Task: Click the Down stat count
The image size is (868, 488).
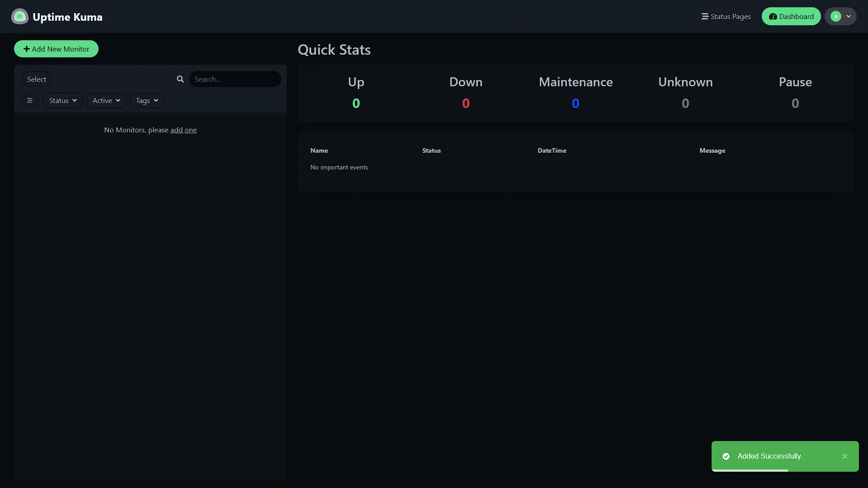Action: pyautogui.click(x=466, y=103)
